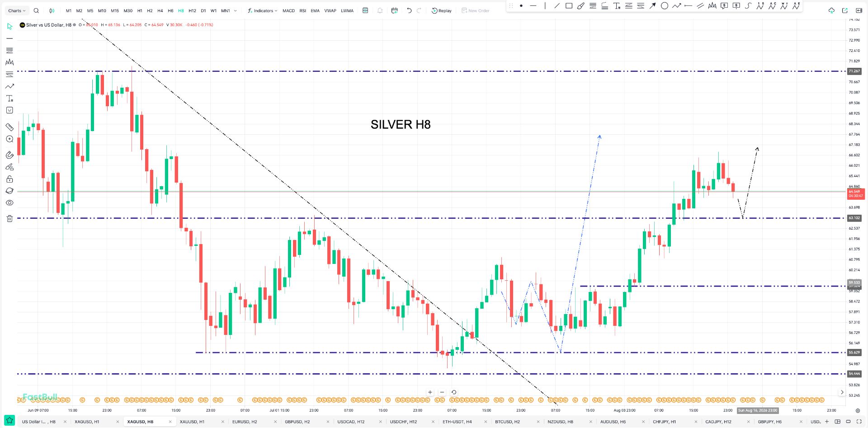The image size is (868, 428).
Task: Reset chart view with circular arrow
Action: [454, 392]
